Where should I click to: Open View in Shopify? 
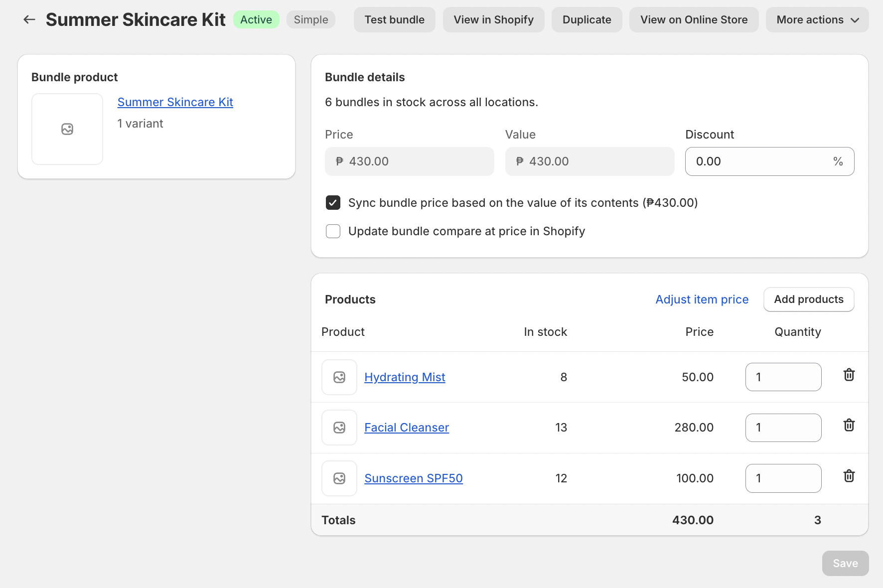[x=493, y=19]
